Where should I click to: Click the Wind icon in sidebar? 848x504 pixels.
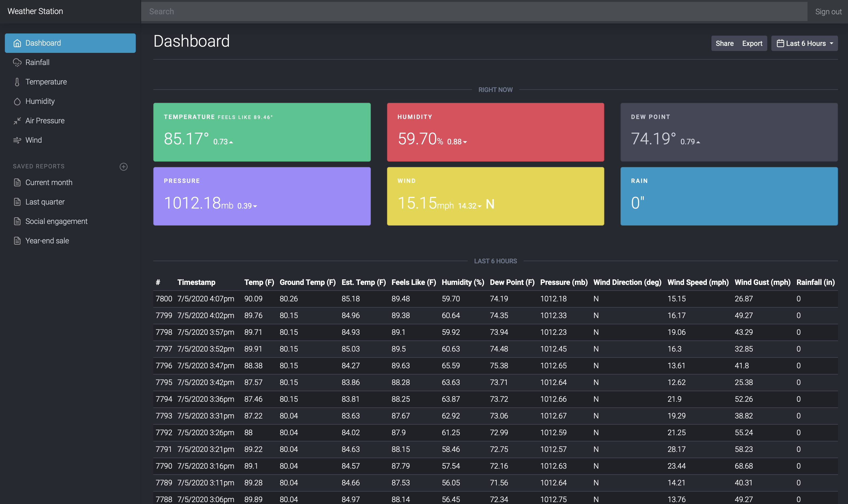[x=17, y=140]
